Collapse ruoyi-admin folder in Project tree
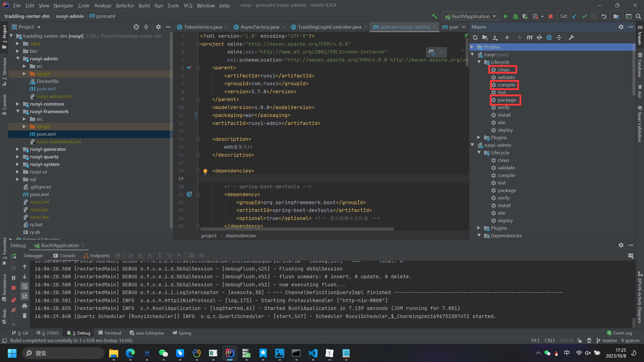This screenshot has height=362, width=644. tap(18, 59)
